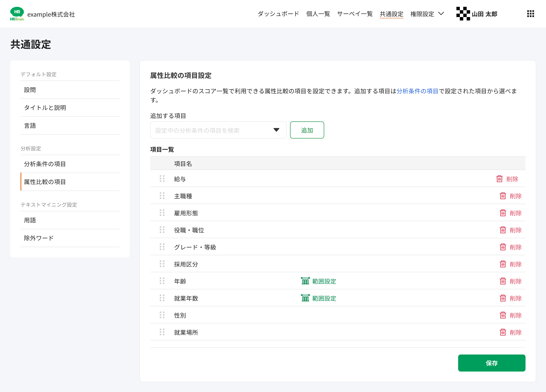Click the 採用区分 item name
The height and width of the screenshot is (392, 546).
tap(186, 264)
